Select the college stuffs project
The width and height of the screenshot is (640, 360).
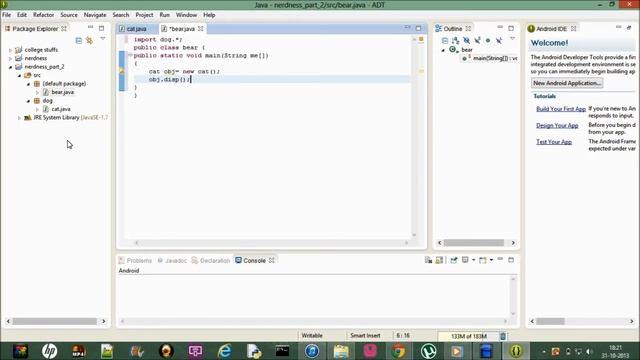coord(41,50)
